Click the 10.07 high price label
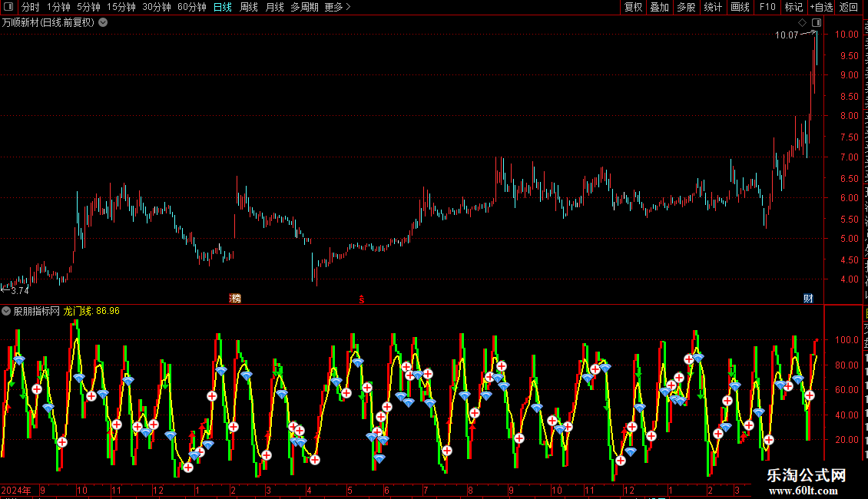 point(787,35)
